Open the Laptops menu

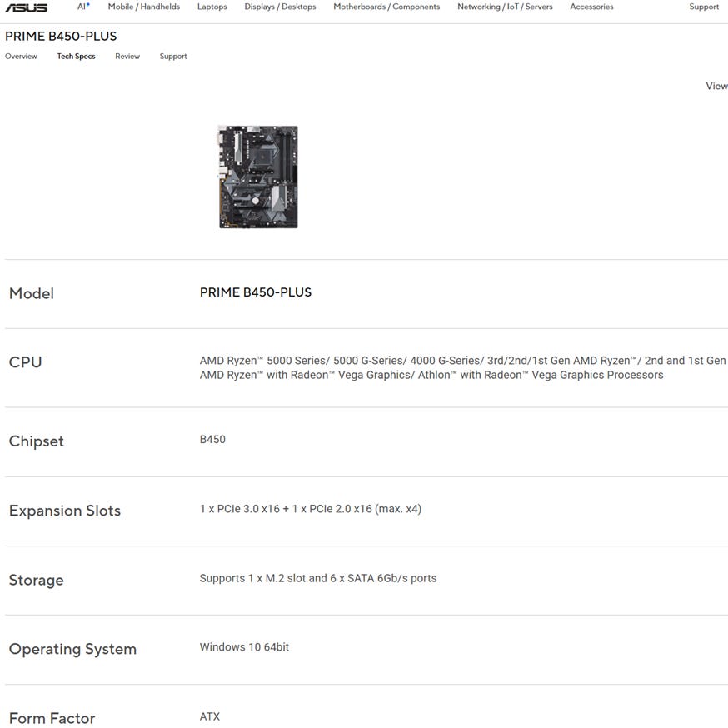(212, 7)
